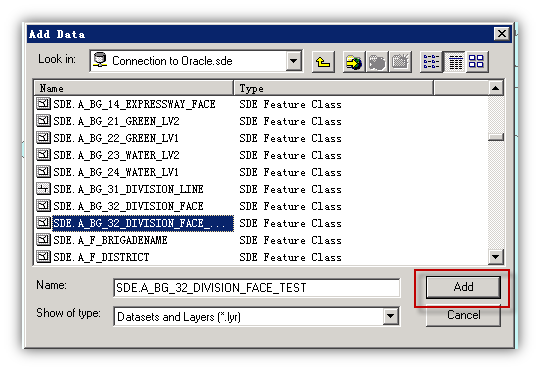This screenshot has height=371, width=540.
Task: Open the Look in dropdown arrow
Action: coord(293,61)
